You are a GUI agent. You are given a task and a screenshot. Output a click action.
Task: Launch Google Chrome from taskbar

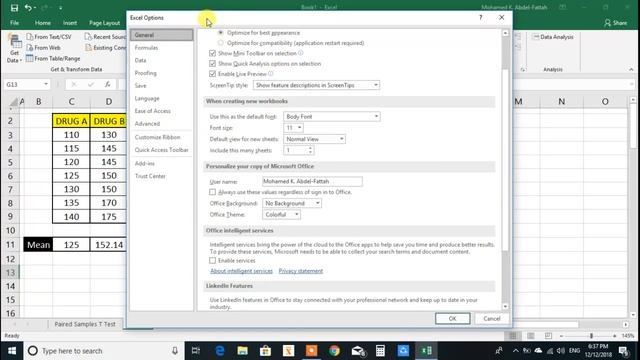[x=334, y=351]
